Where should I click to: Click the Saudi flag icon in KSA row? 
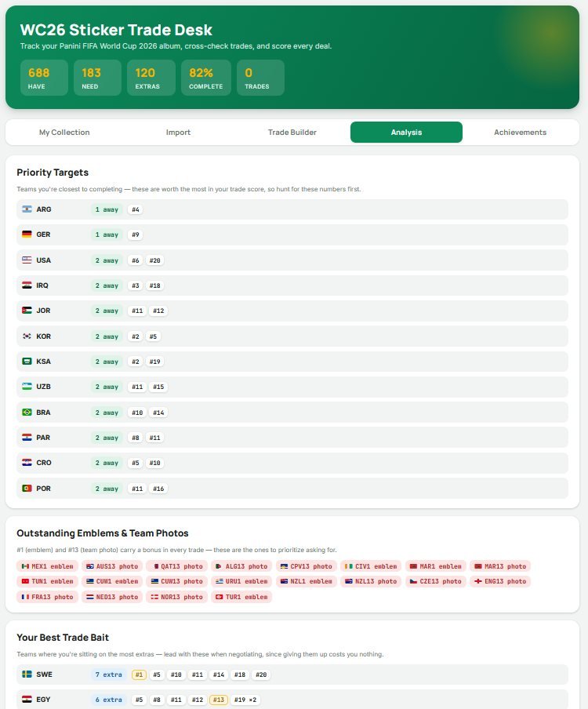tap(27, 362)
